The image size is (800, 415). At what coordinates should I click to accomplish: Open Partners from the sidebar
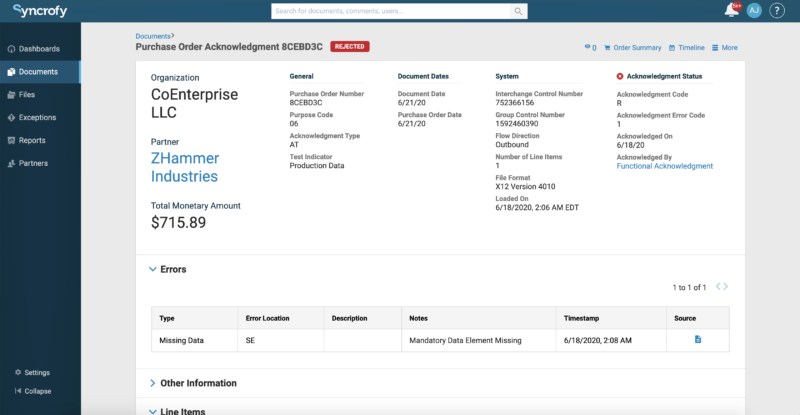[33, 163]
